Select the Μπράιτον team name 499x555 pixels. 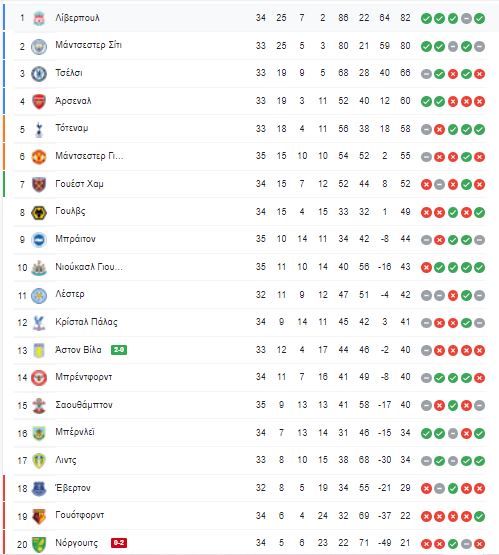click(75, 239)
